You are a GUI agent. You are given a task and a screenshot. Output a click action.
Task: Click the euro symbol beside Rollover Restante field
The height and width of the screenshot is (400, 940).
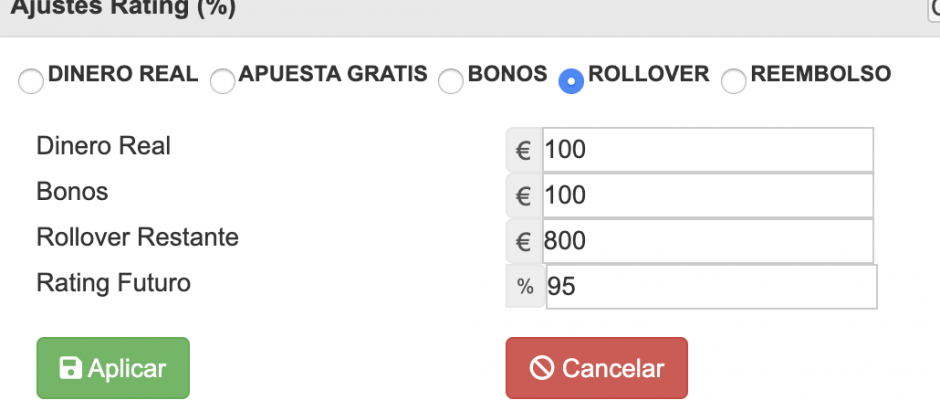[524, 241]
